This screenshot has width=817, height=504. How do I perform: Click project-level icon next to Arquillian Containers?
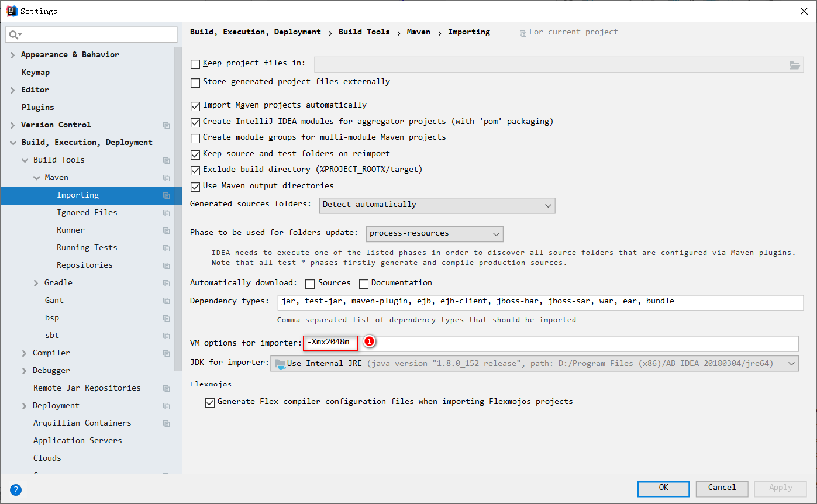[x=167, y=423]
